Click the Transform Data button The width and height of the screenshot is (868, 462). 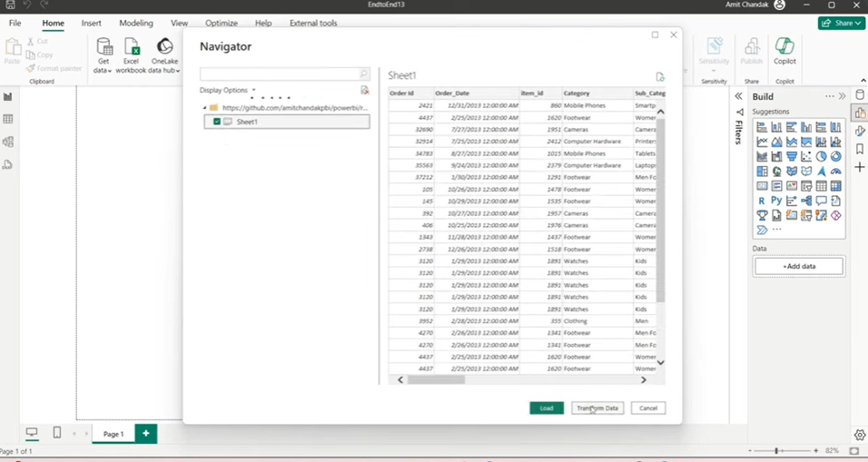[x=597, y=408]
